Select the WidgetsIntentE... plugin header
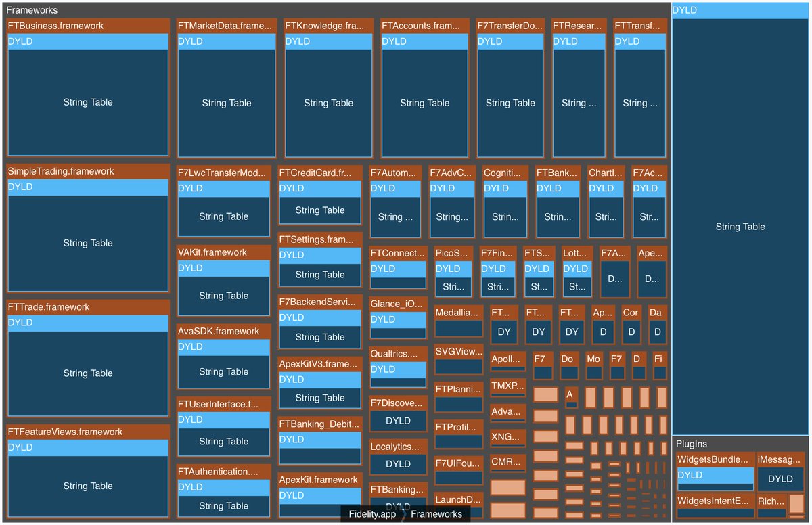 715,501
